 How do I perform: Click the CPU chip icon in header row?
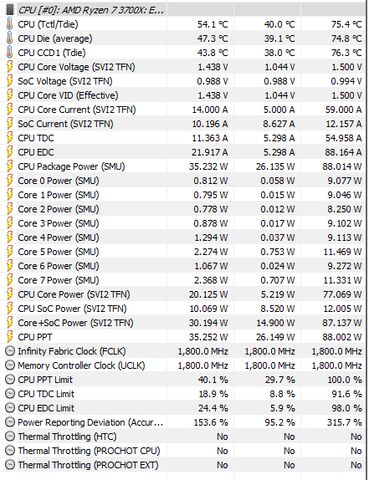click(x=10, y=10)
